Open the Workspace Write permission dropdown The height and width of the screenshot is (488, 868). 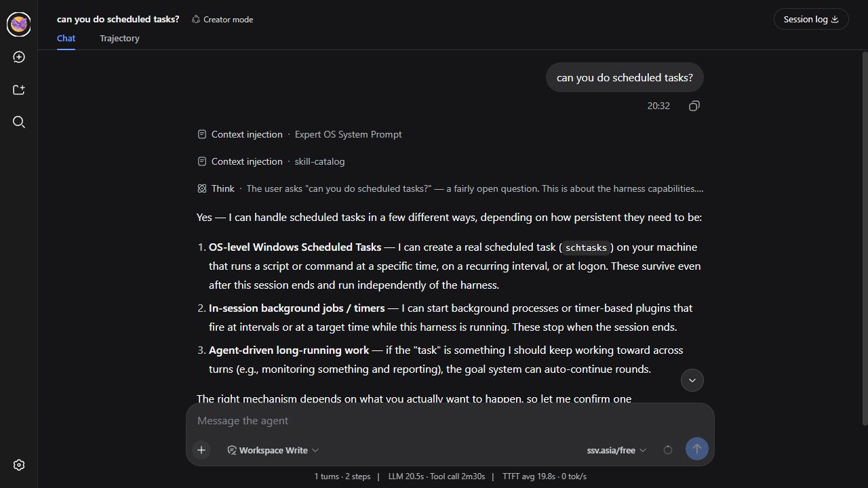point(273,450)
